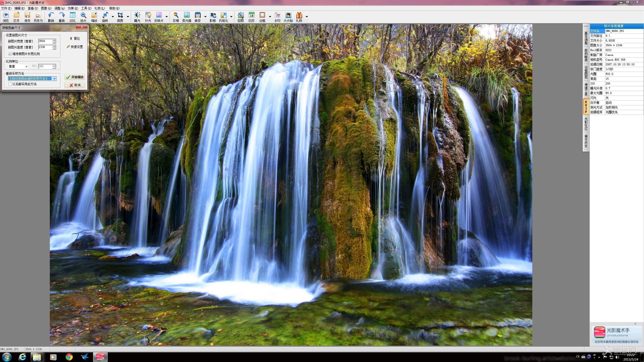This screenshot has height=362, width=644.
Task: Select the 文件名 row in EXIF table
Action: tap(617, 31)
